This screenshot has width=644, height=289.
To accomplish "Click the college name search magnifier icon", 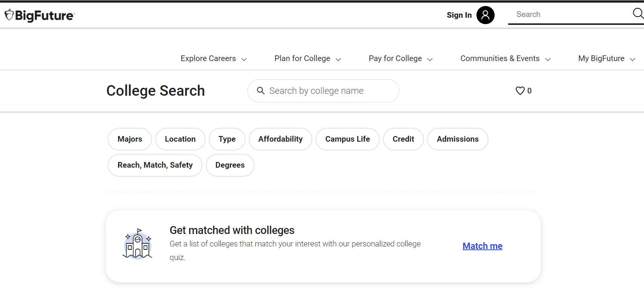I will 260,91.
